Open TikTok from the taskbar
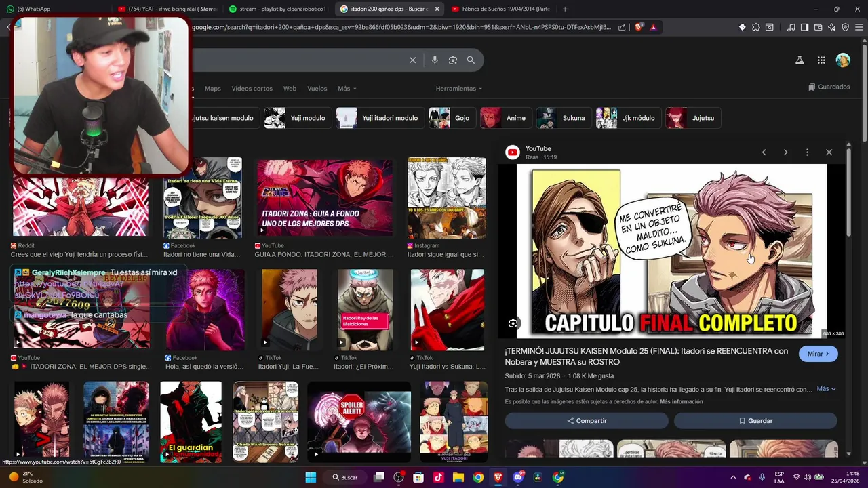 coord(438,477)
